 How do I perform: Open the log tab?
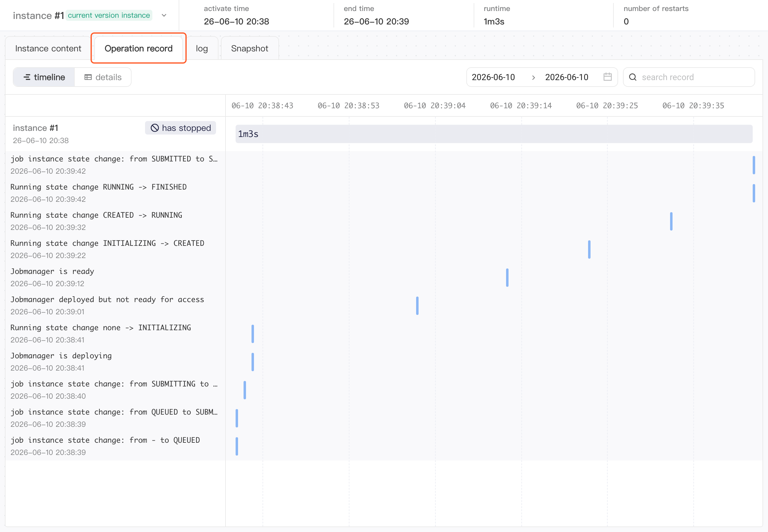point(202,49)
